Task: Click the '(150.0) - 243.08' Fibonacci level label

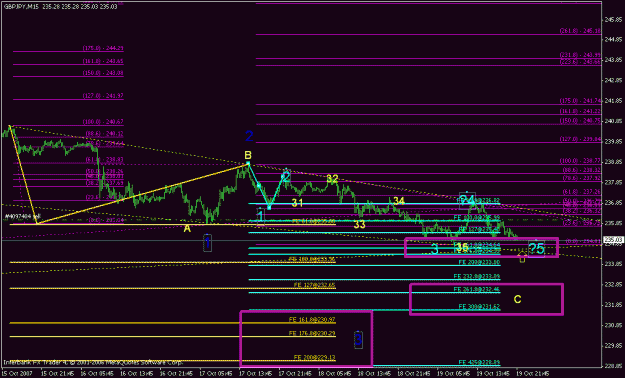Action: coord(103,73)
